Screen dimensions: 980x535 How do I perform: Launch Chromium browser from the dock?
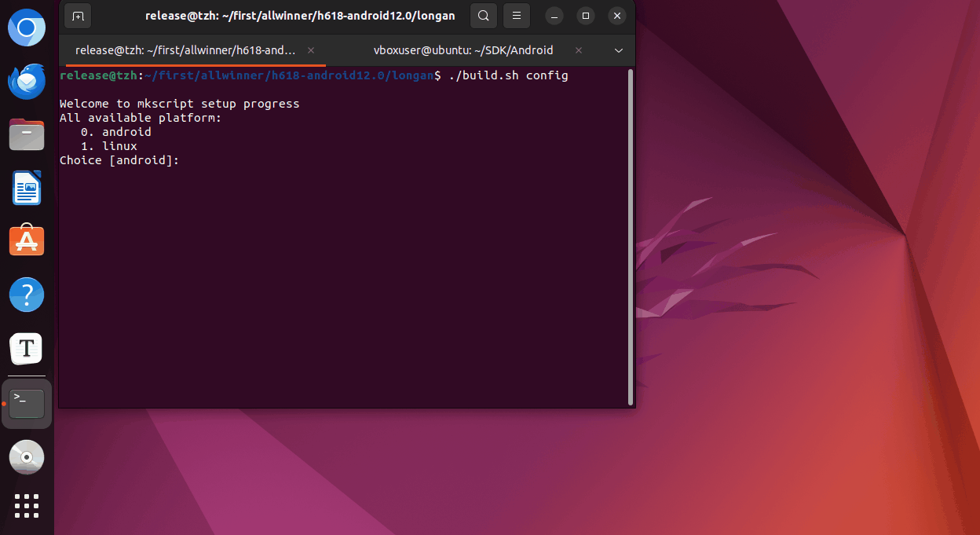click(27, 29)
